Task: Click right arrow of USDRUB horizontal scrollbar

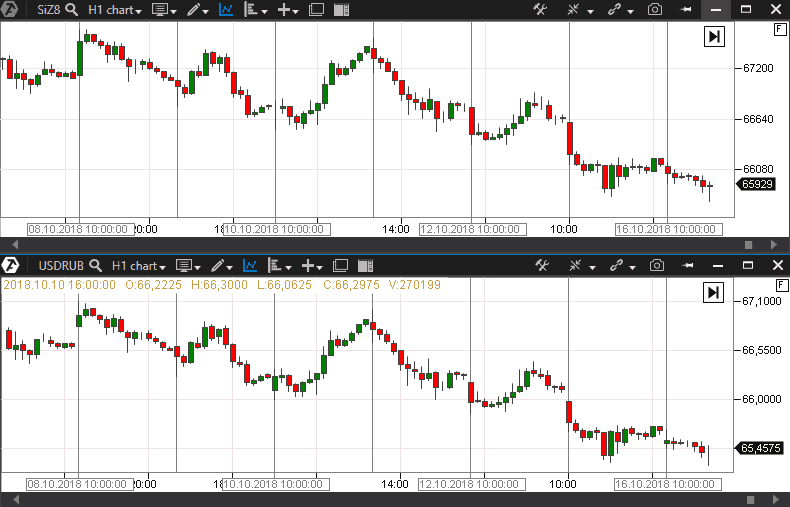Action: click(775, 500)
